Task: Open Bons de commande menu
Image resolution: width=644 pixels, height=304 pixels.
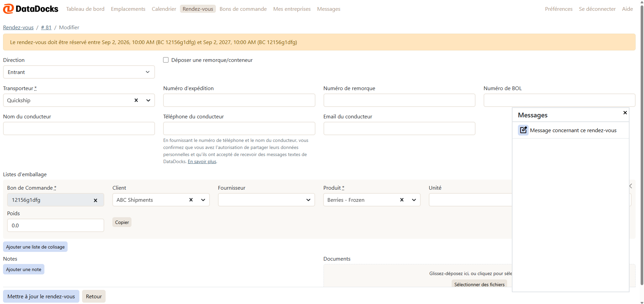Action: click(x=243, y=9)
